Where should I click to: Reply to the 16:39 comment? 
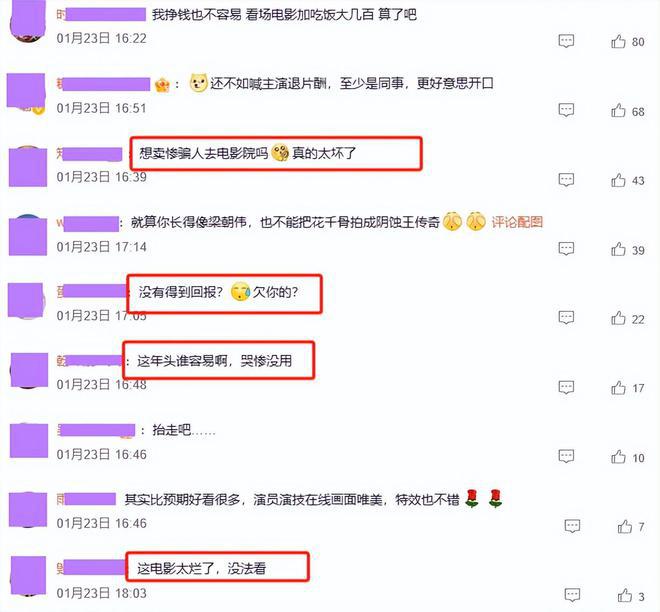566,180
